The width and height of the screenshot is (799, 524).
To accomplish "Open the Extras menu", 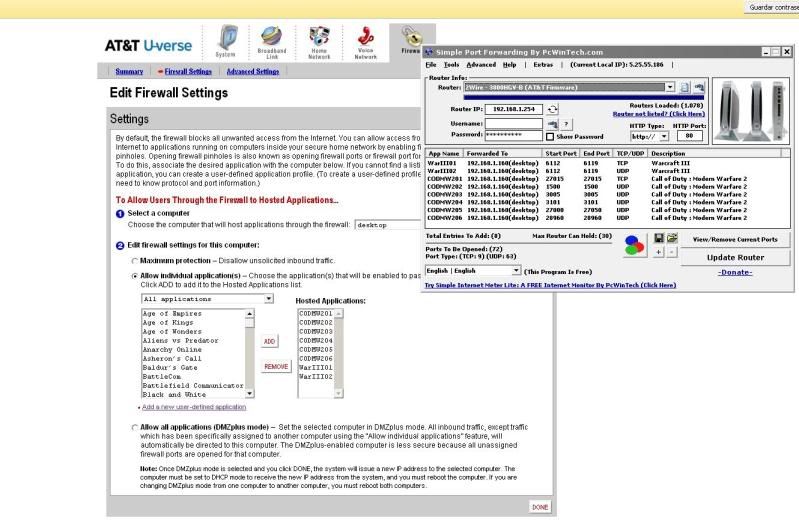I will tap(543, 65).
